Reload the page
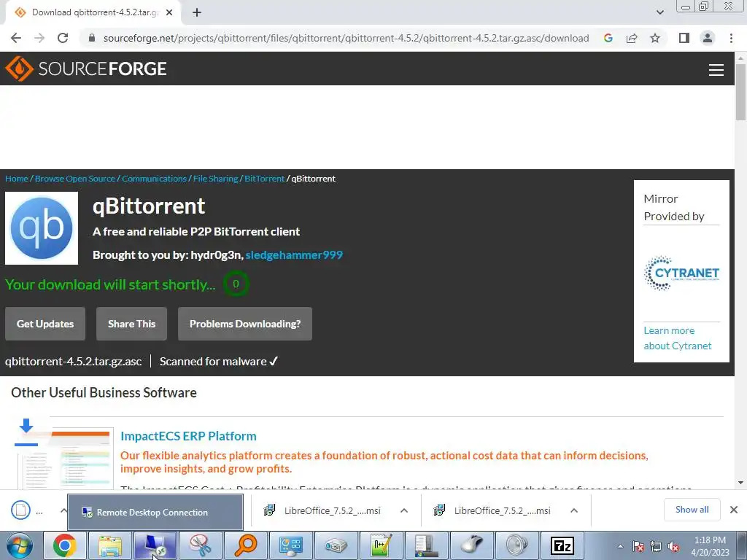This screenshot has height=560, width=747. (x=63, y=38)
